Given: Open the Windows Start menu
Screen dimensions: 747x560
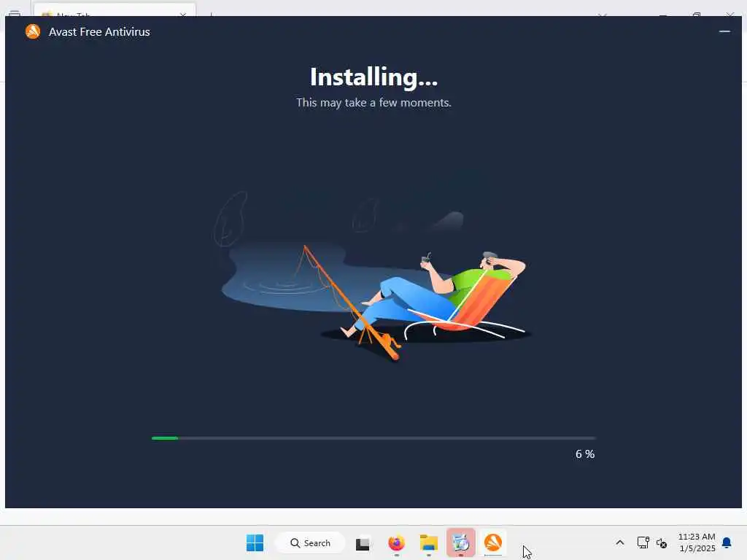Looking at the screenshot, I should click(255, 542).
